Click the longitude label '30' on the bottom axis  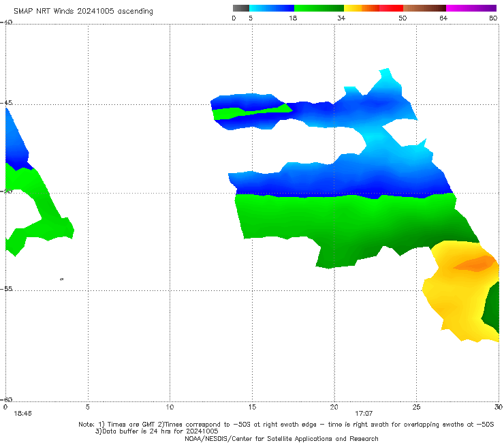499,407
